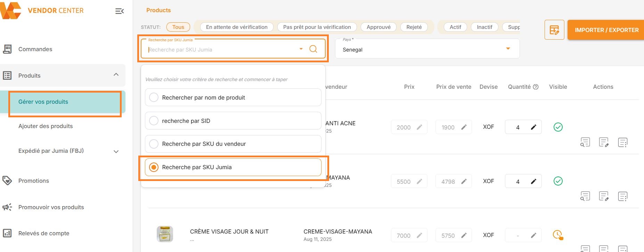Image resolution: width=644 pixels, height=252 pixels.
Task: Collapse the sidebar with the menu toggle icon
Action: pyautogui.click(x=120, y=11)
